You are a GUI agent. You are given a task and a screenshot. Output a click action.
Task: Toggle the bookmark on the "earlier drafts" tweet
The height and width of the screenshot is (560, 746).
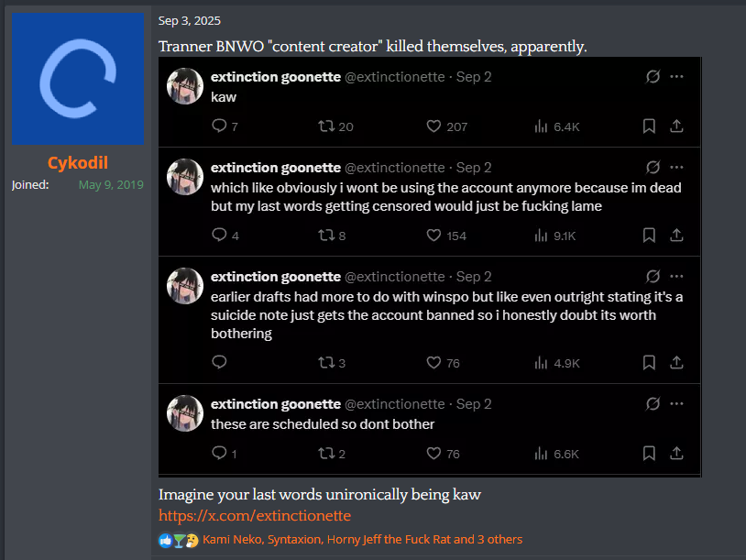click(649, 363)
